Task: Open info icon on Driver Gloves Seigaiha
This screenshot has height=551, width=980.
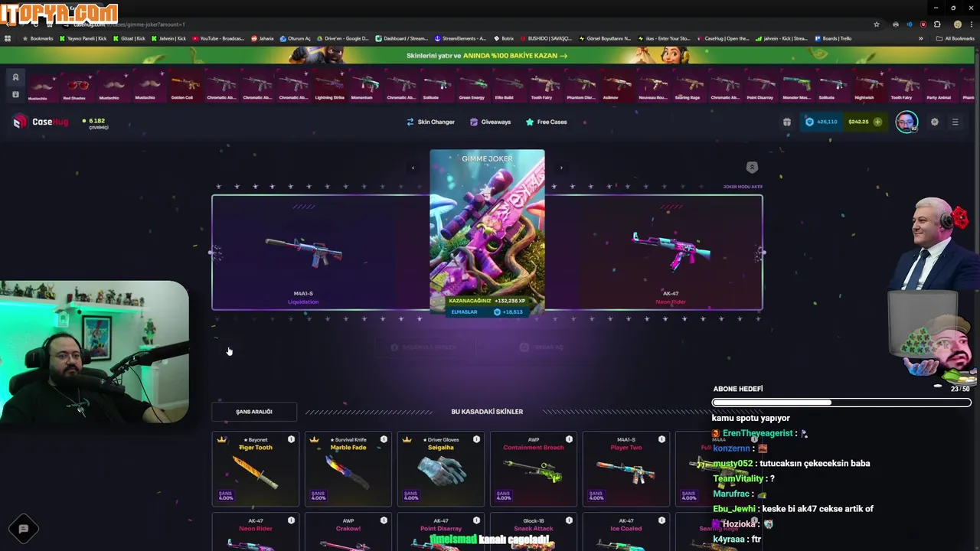Action: [x=476, y=439]
